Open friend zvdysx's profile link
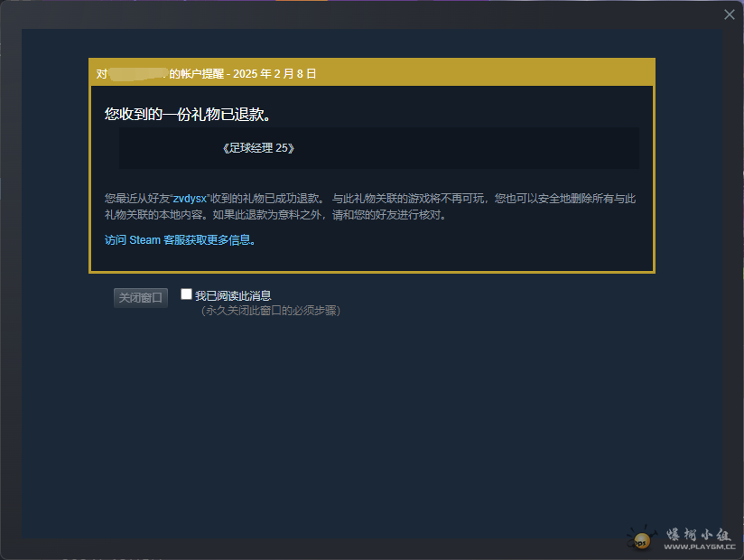744x560 pixels. (x=190, y=199)
